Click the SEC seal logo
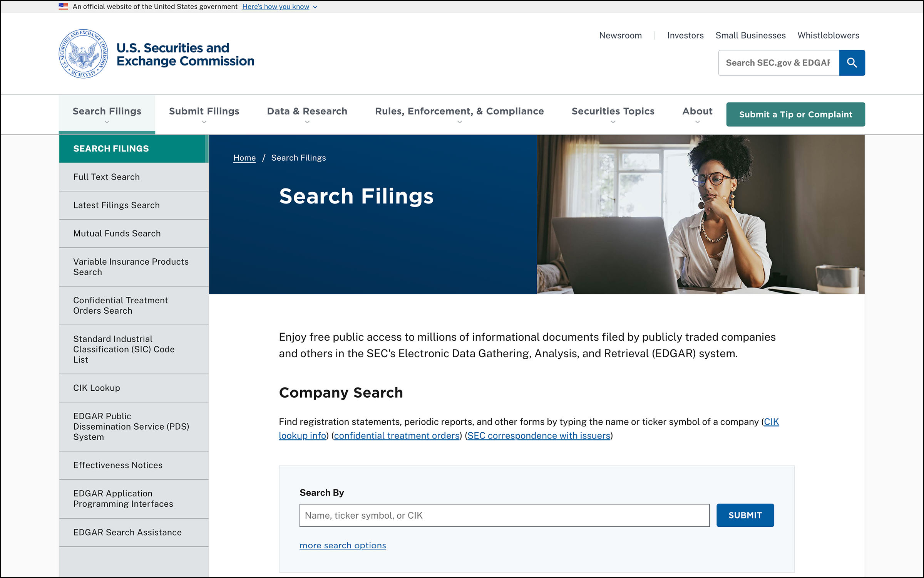This screenshot has height=578, width=924. click(x=83, y=54)
